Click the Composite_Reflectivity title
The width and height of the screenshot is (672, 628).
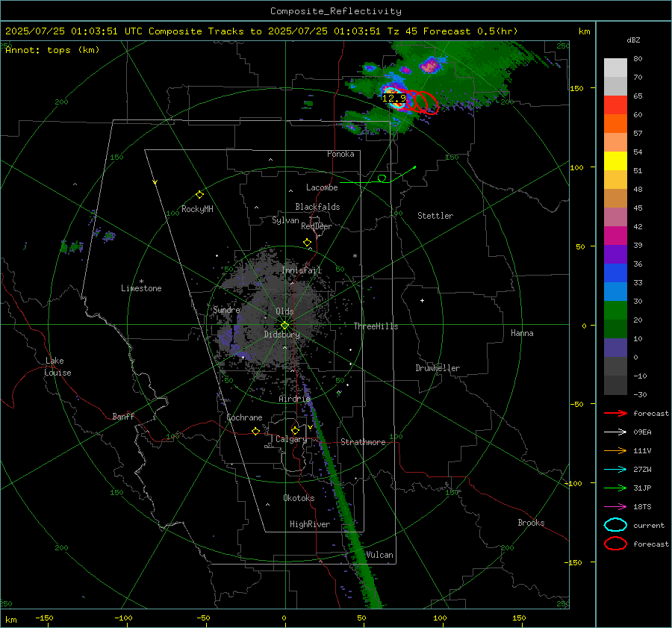click(336, 11)
